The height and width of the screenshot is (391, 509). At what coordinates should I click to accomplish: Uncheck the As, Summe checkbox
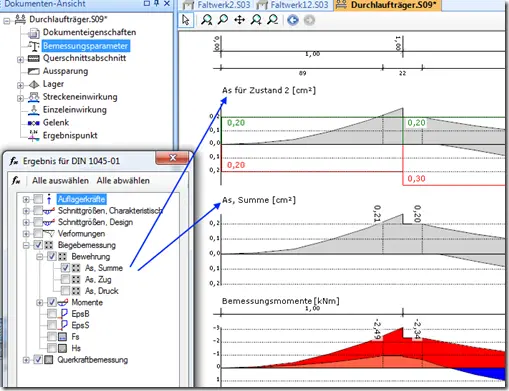click(x=65, y=268)
